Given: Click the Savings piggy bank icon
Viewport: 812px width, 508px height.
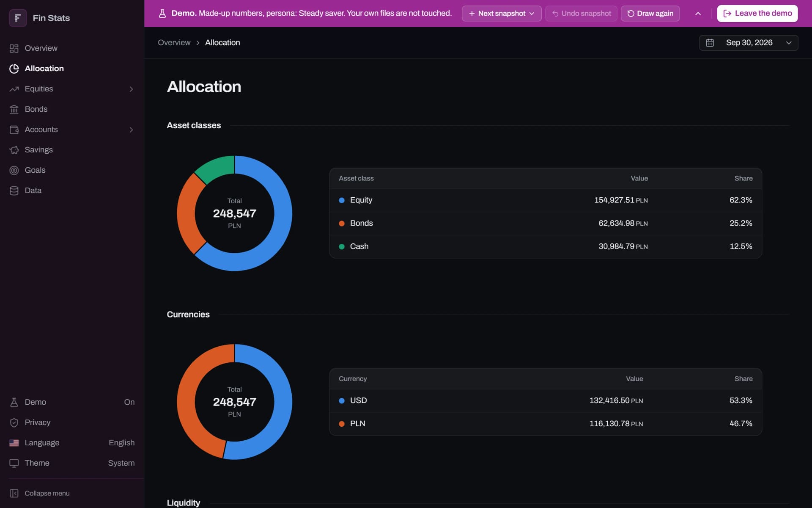Looking at the screenshot, I should (x=14, y=150).
